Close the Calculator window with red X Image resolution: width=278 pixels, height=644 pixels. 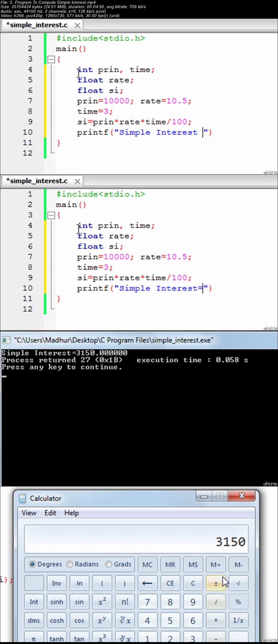[x=242, y=496]
